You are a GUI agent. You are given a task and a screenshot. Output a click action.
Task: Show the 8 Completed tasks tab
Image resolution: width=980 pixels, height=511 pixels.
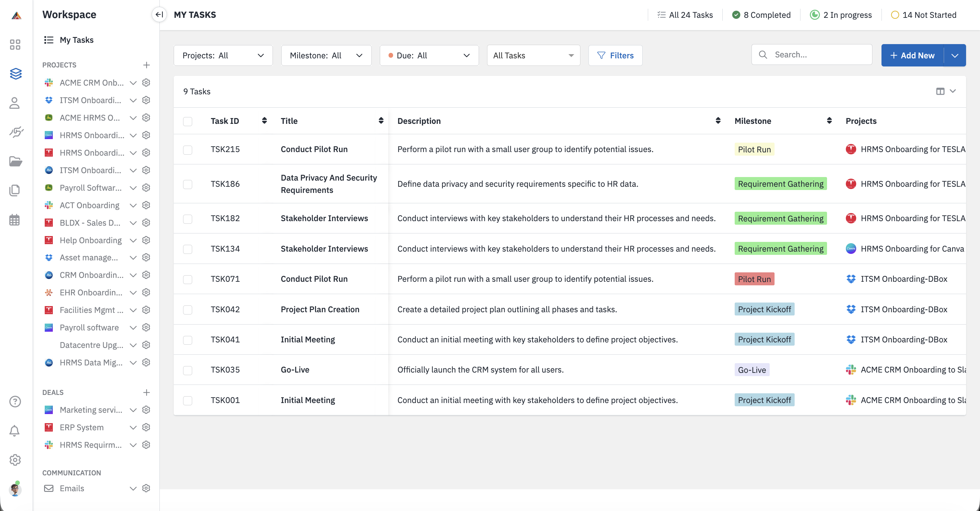click(x=761, y=15)
